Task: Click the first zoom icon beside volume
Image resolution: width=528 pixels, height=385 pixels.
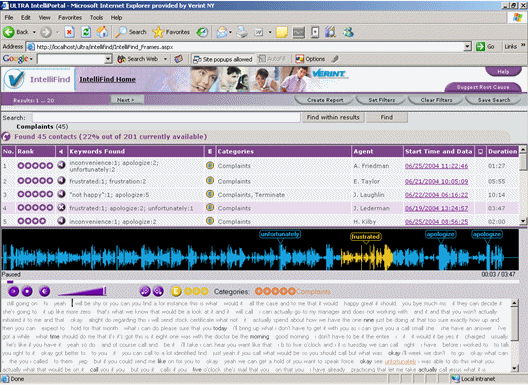Action: tap(145, 291)
